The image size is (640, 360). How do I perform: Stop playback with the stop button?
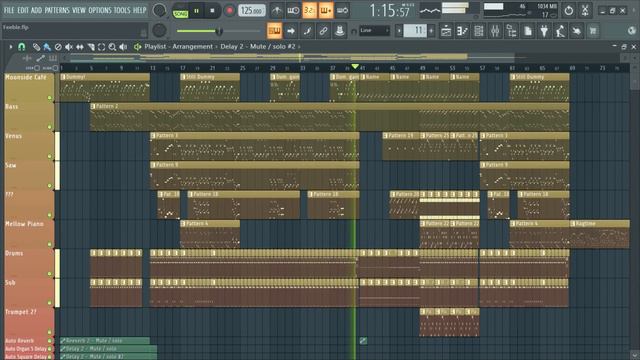pos(212,11)
